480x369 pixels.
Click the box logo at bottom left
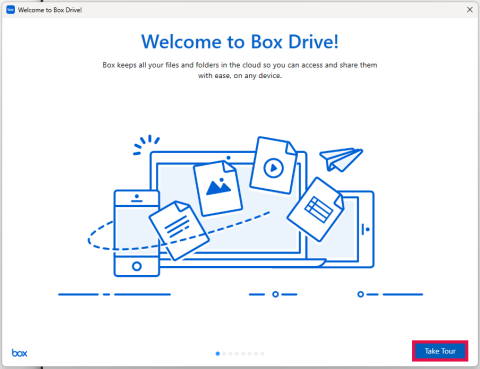[19, 353]
